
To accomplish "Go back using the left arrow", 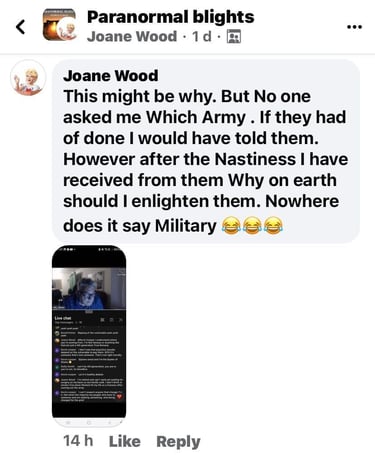I will coord(21,27).
